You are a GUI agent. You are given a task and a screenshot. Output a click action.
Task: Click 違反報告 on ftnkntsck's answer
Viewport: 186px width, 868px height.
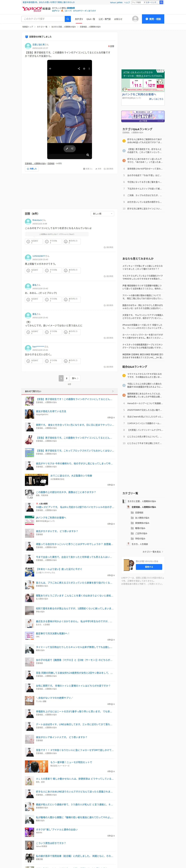tap(108, 247)
